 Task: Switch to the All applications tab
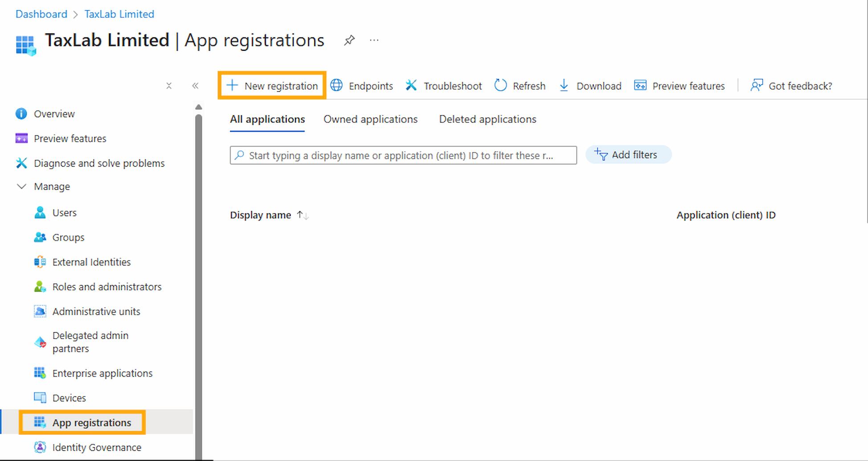pyautogui.click(x=267, y=119)
